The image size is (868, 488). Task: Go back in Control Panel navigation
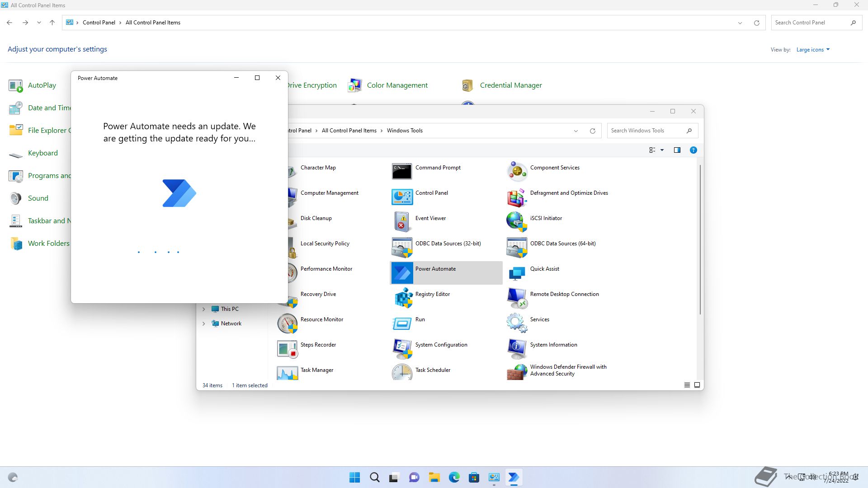[x=9, y=23]
